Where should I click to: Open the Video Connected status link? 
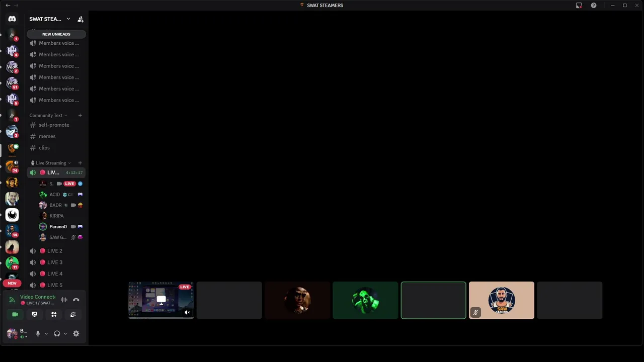(x=38, y=297)
